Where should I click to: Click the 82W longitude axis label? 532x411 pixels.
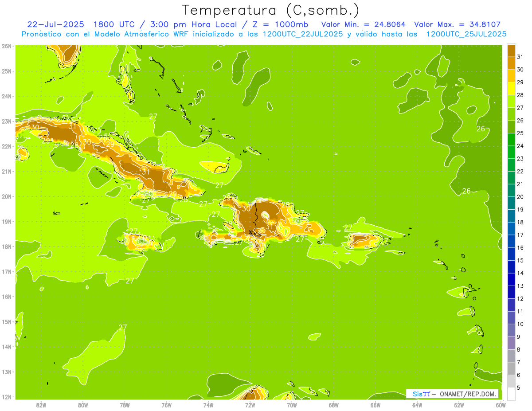(41, 405)
